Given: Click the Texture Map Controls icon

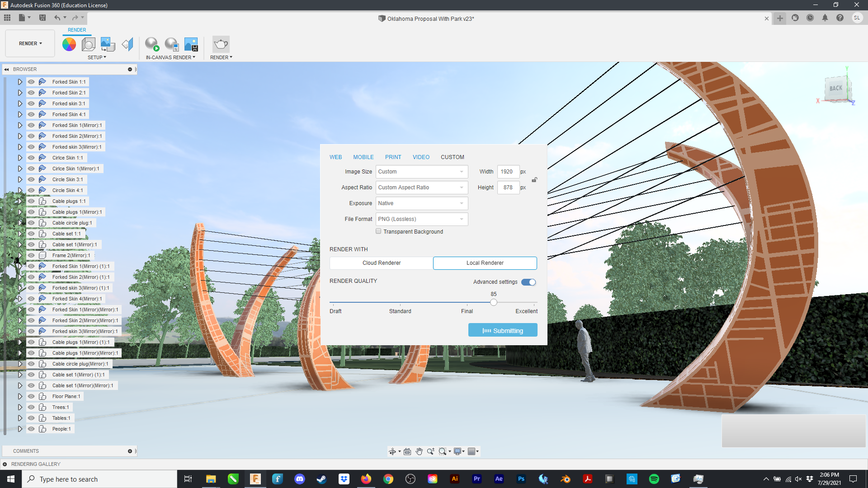Looking at the screenshot, I should [127, 44].
